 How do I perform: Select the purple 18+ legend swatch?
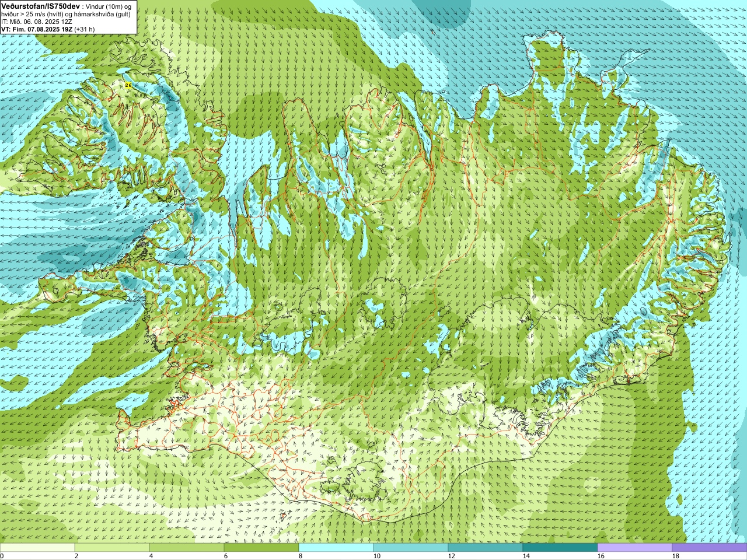coord(710,548)
